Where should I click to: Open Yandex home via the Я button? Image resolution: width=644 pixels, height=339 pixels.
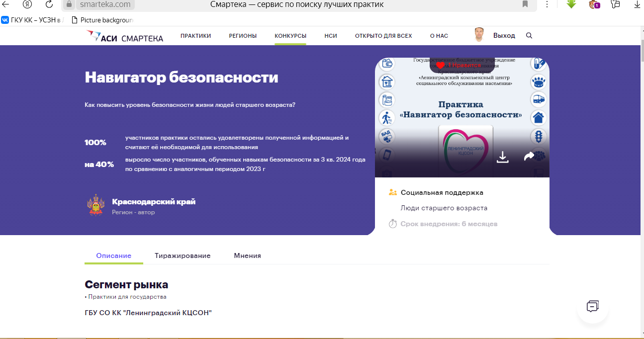coord(27,4)
